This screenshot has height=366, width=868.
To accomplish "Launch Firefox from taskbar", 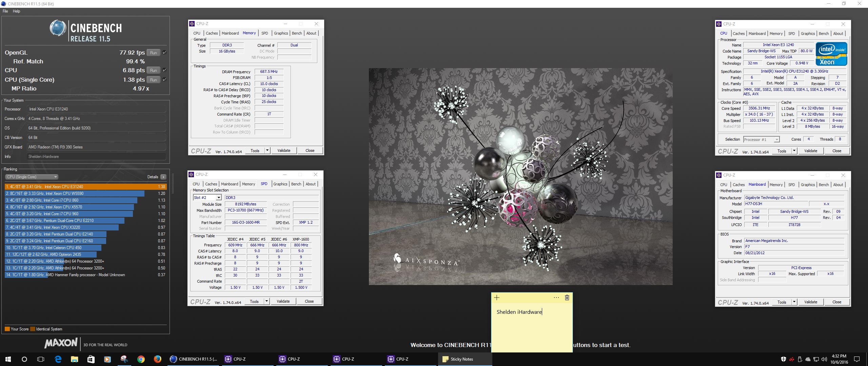I will [x=157, y=359].
